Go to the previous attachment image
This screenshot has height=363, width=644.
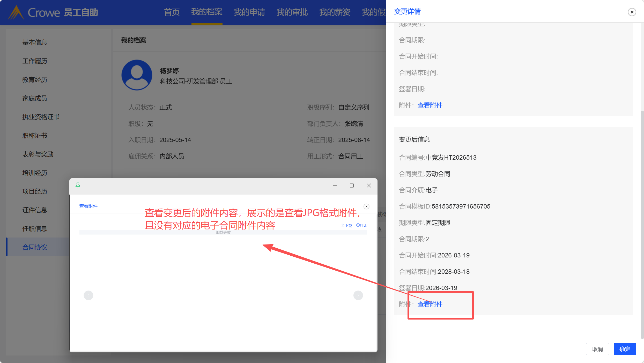tap(88, 295)
